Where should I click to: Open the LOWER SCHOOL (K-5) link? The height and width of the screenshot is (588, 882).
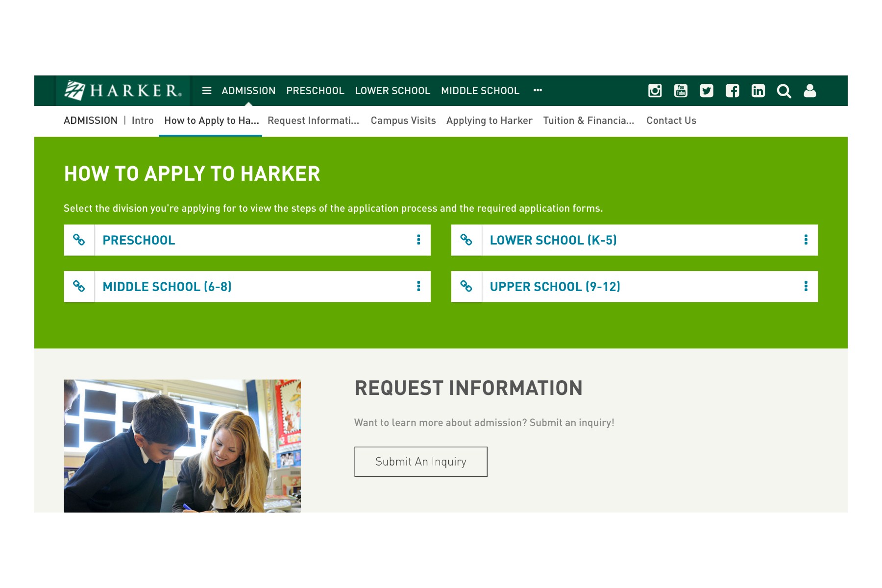click(553, 240)
